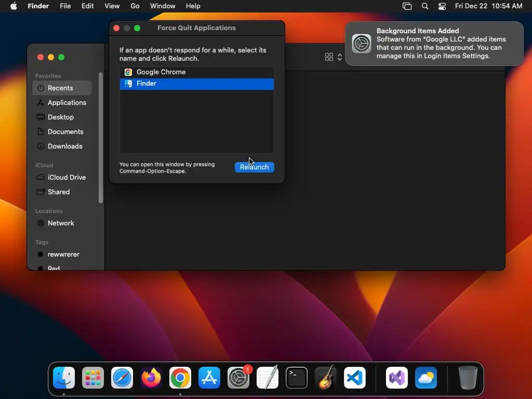Close the Force Quit Applications window
Image resolution: width=532 pixels, height=399 pixels.
[116, 28]
